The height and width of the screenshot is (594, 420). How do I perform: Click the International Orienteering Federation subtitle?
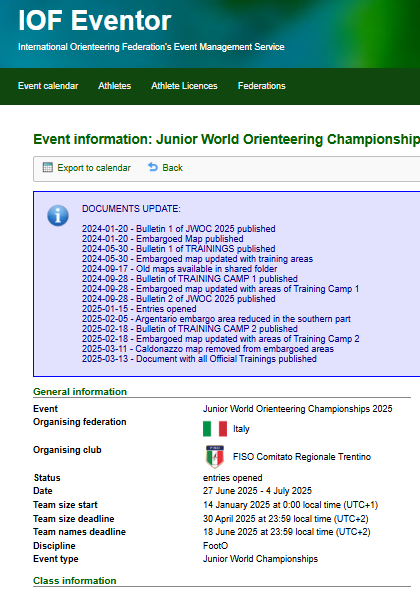coord(151,47)
